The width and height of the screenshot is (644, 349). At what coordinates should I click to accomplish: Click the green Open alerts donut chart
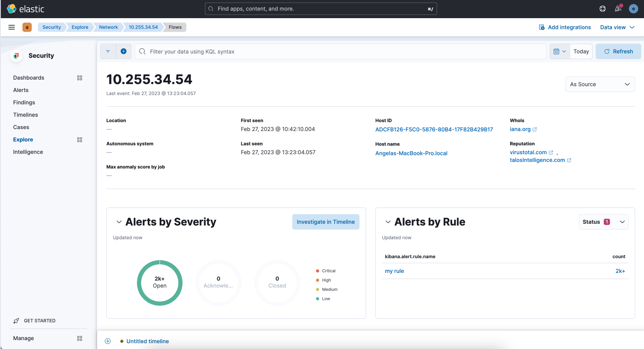159,283
